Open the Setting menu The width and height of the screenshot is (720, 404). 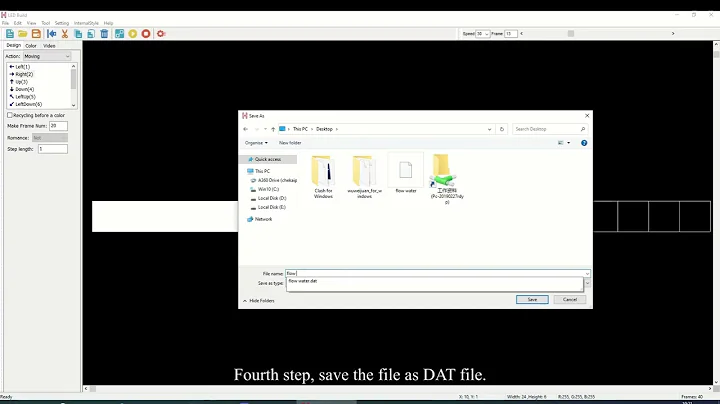pos(62,23)
